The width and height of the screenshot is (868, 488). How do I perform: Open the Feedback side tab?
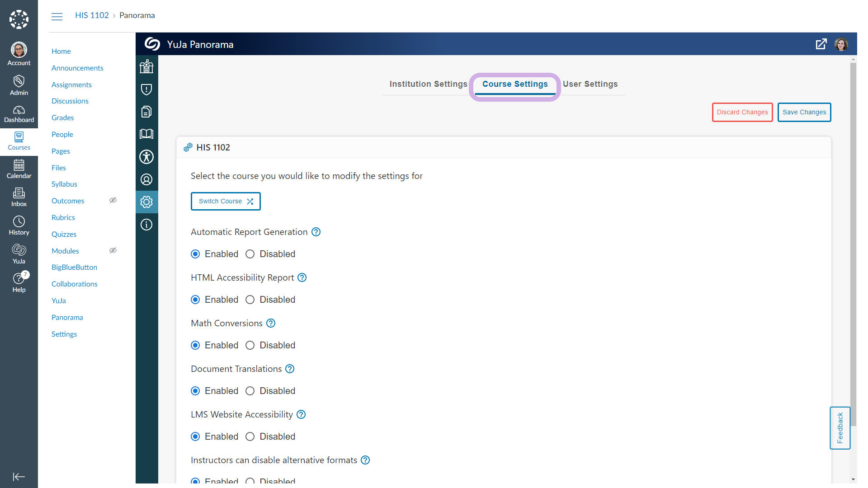[x=840, y=428]
